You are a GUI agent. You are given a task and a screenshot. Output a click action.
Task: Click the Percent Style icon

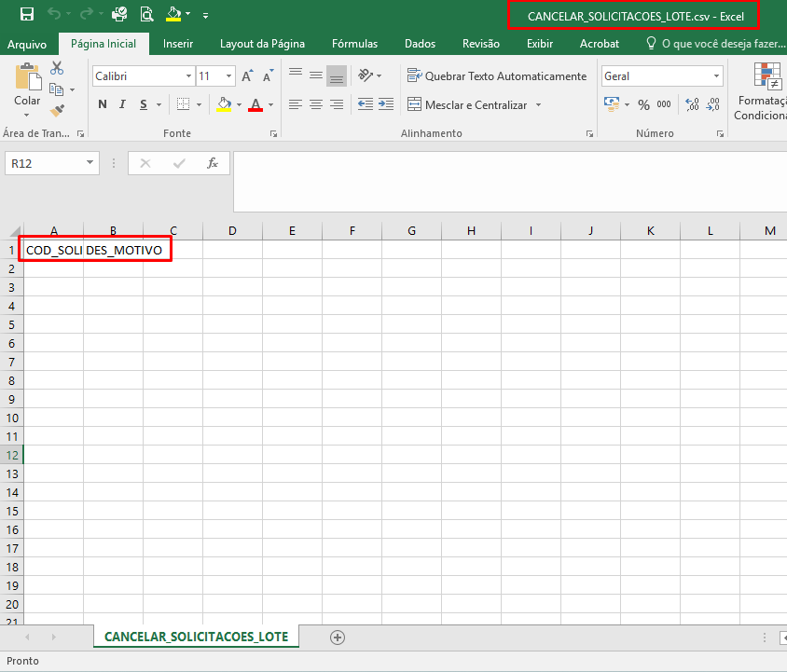[643, 104]
